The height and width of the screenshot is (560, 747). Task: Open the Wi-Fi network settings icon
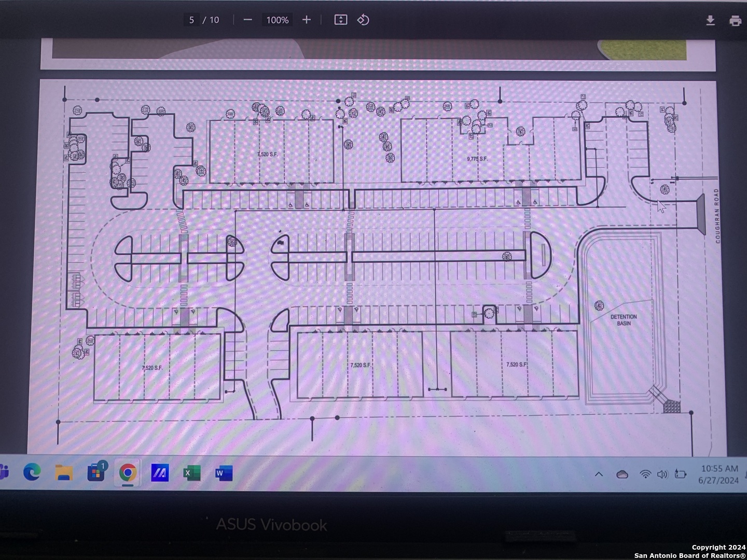pyautogui.click(x=645, y=474)
